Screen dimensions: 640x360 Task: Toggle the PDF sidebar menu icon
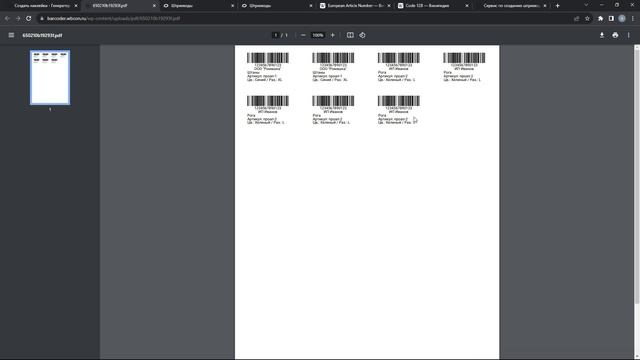coord(11,36)
